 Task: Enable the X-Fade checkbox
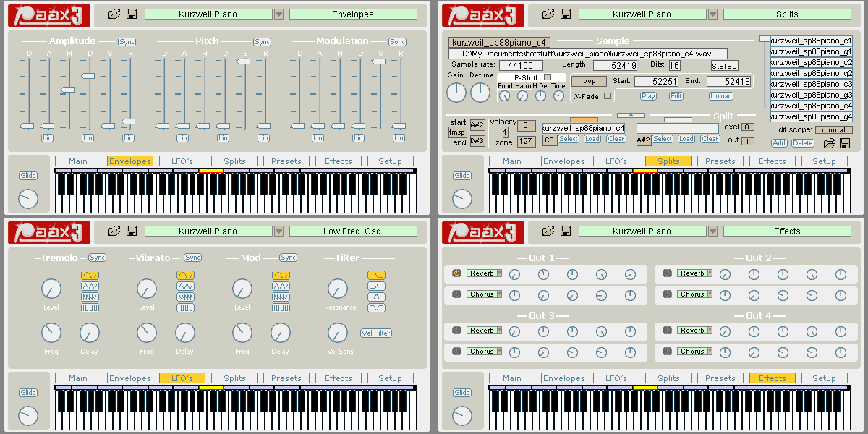608,95
